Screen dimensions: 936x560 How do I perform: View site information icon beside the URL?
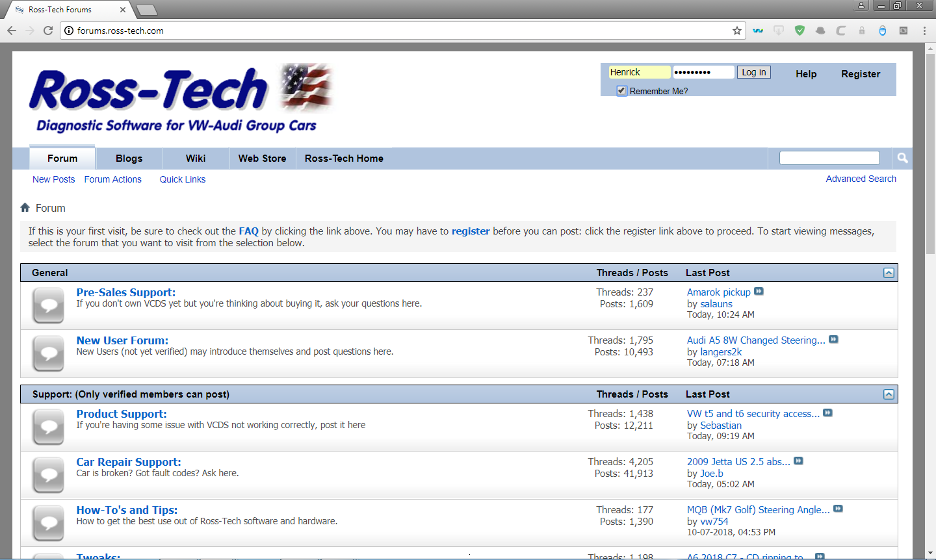point(69,31)
